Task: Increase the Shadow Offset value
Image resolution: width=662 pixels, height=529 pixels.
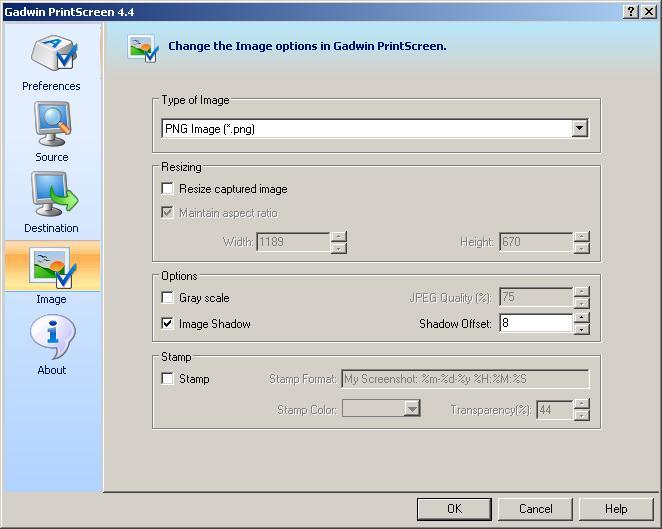Action: 582,317
